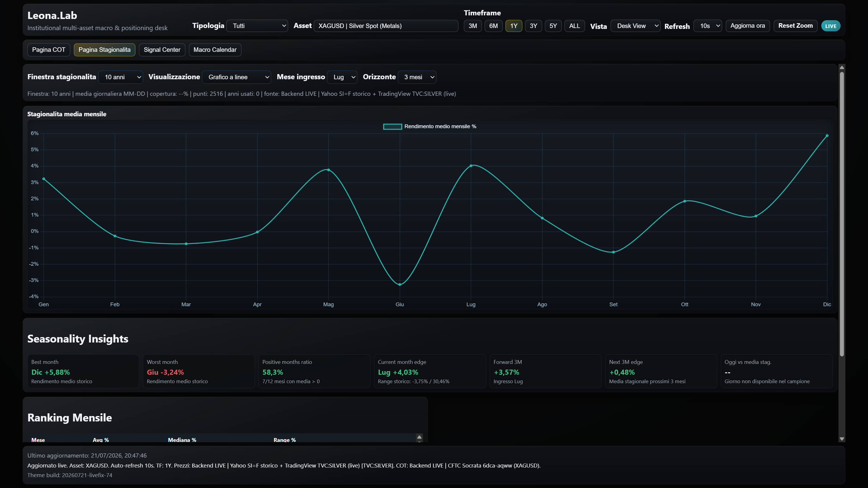
Task: Open the Orizzonte 3 mesi dropdown
Action: point(417,77)
